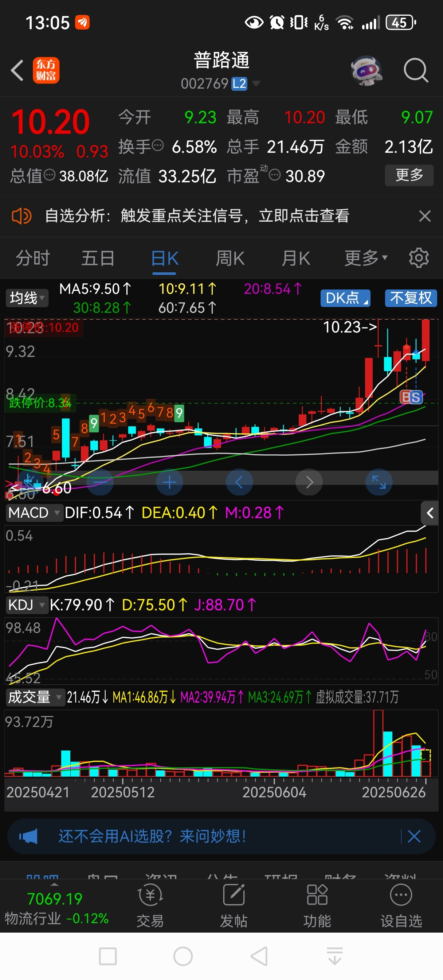Open the 均线 indicator dropdown
The image size is (443, 980).
[x=27, y=298]
